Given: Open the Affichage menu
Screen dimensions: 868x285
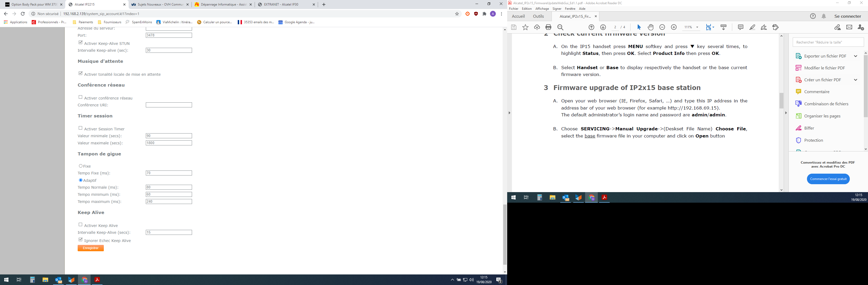Looking at the screenshot, I should tap(542, 9).
